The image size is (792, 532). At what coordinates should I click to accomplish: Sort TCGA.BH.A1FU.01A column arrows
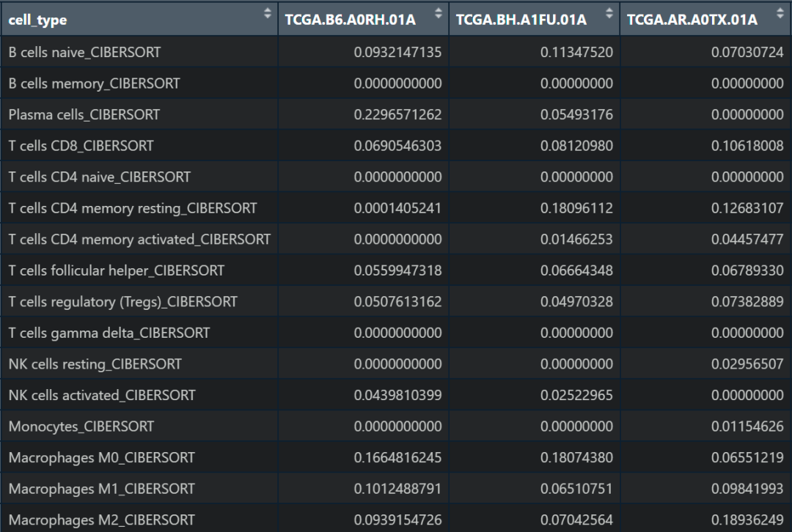[609, 14]
